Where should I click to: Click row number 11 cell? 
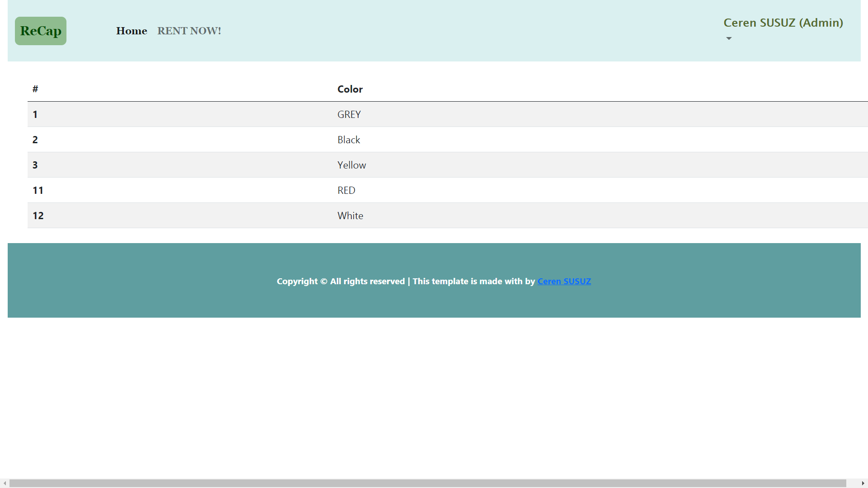[x=38, y=190]
